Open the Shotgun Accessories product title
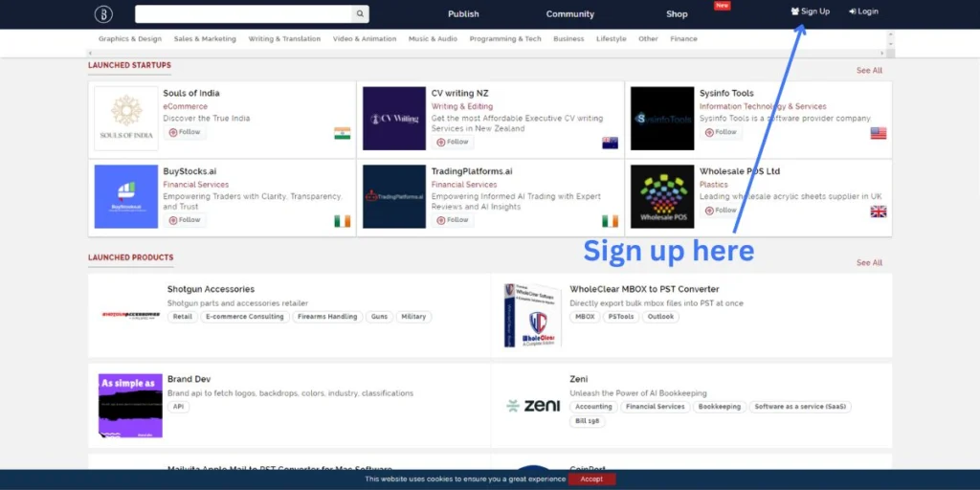980x490 pixels. click(x=211, y=289)
